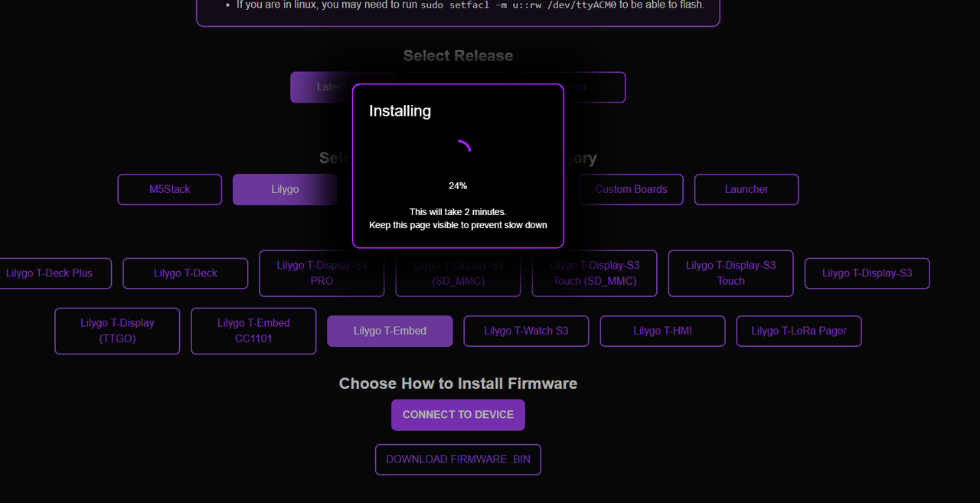Click the CONNECT TO DEVICE button
The height and width of the screenshot is (503, 980).
coord(458,415)
